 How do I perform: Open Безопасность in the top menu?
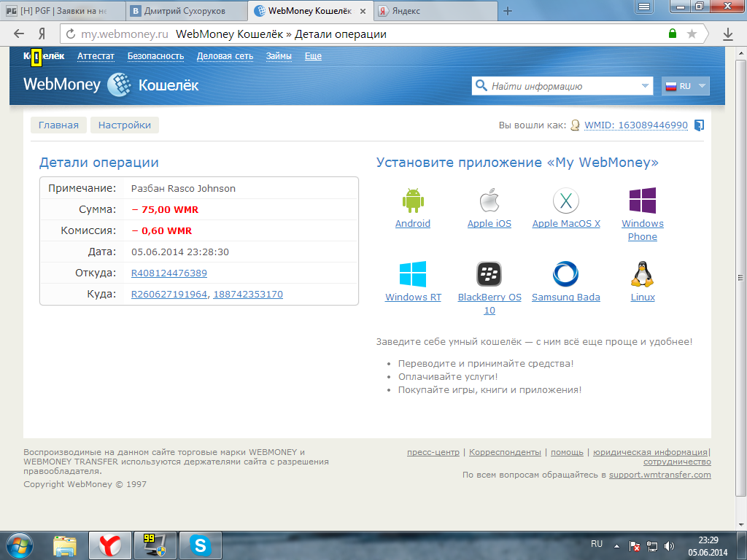tap(156, 56)
